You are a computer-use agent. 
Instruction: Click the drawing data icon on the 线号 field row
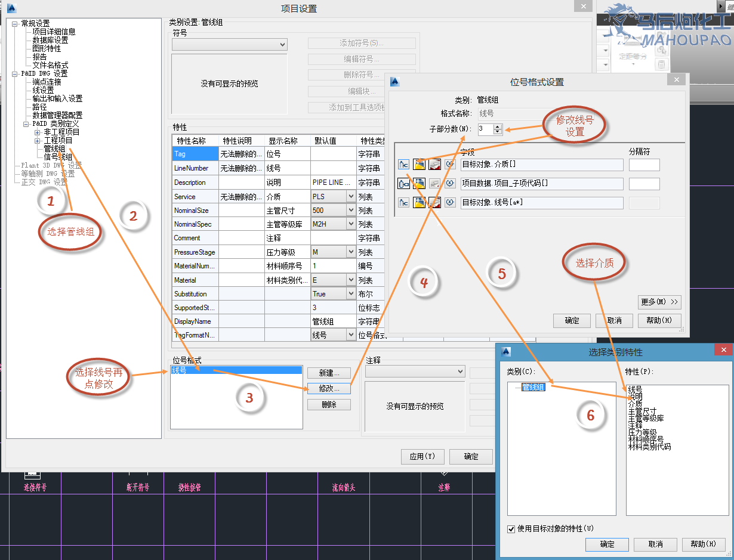(x=434, y=202)
